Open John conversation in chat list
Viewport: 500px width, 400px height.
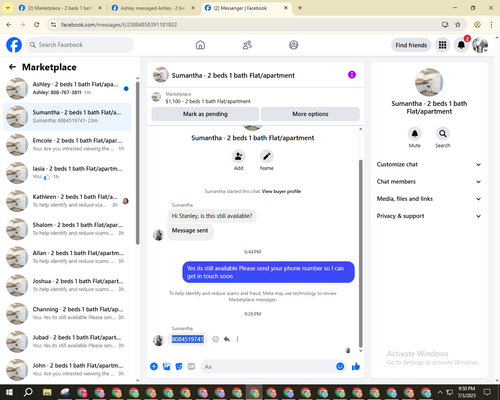(67, 369)
